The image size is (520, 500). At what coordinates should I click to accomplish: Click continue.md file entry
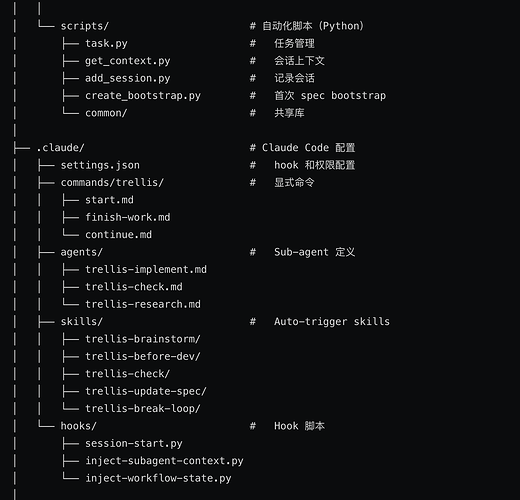[x=118, y=235]
